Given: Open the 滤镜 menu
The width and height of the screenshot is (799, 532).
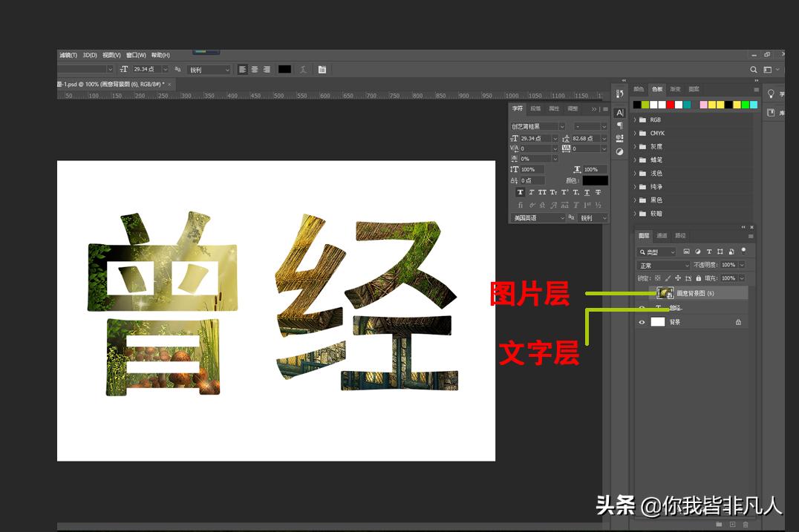Looking at the screenshot, I should 68,54.
